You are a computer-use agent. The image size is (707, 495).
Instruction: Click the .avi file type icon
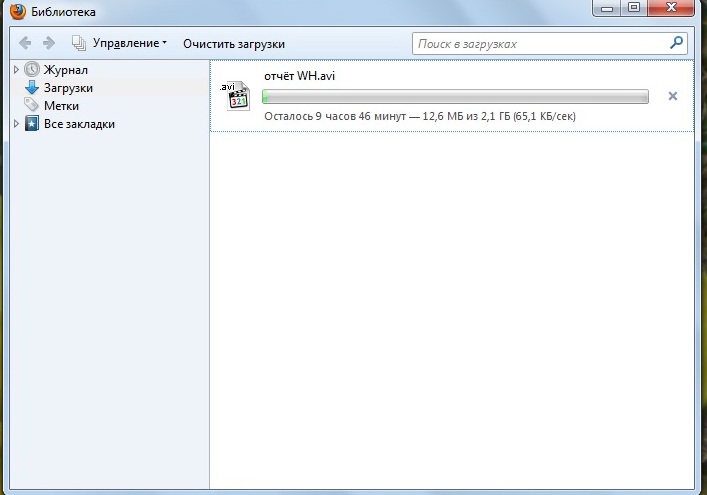pos(235,96)
